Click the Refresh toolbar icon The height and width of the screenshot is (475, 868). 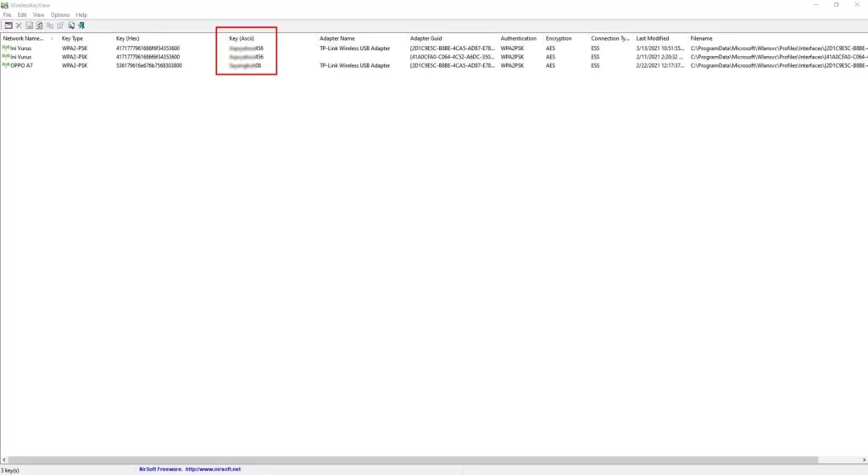(39, 25)
